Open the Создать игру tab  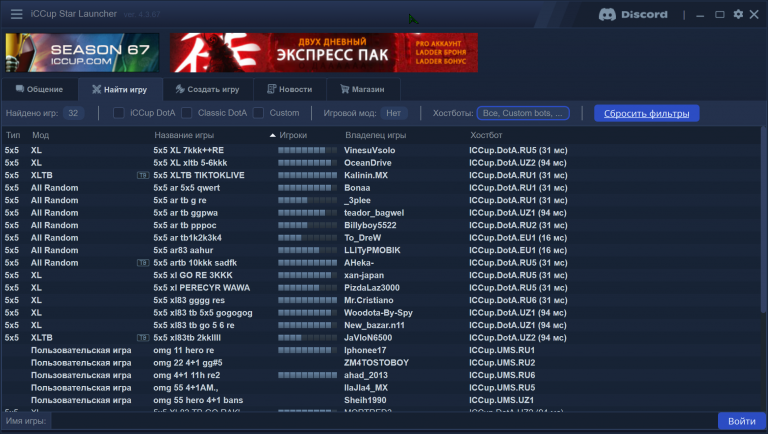[x=208, y=89]
